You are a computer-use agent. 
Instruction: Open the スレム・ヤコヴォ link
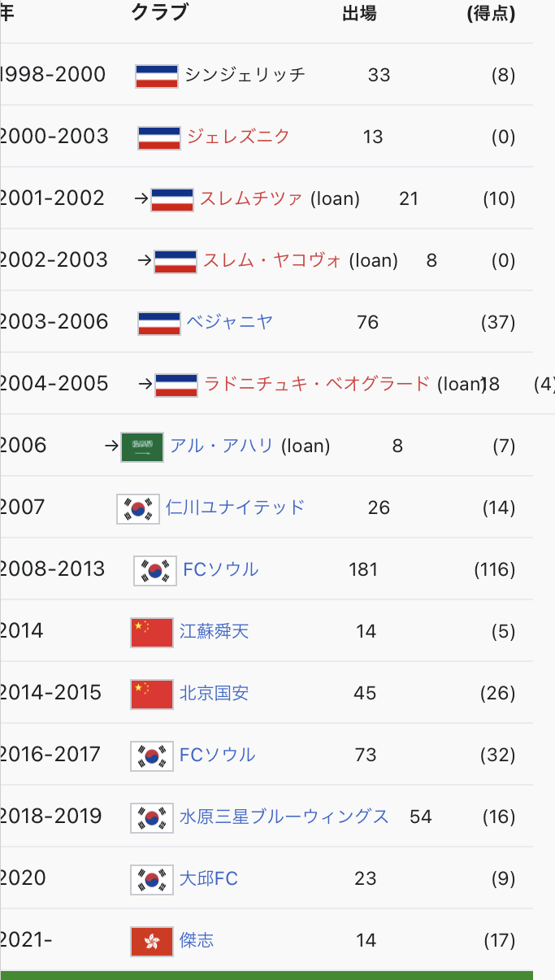tap(272, 260)
